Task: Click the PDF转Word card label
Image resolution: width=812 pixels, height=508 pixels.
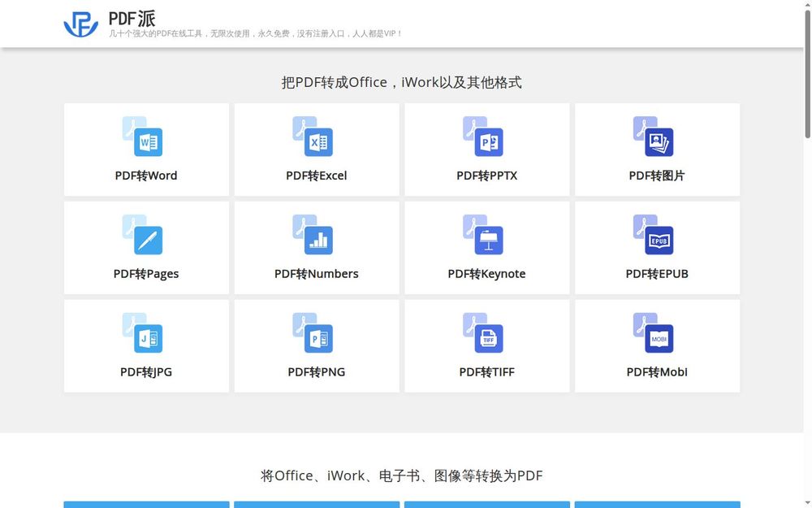Action: tap(146, 175)
